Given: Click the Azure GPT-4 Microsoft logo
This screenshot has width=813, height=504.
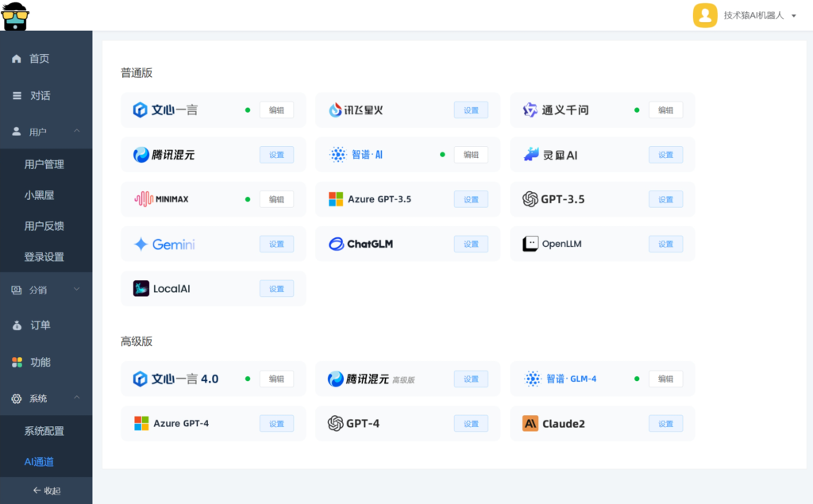Looking at the screenshot, I should [141, 424].
